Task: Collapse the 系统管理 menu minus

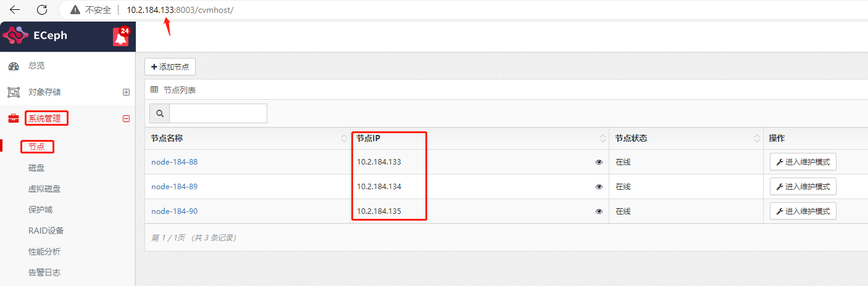Action: pos(127,119)
